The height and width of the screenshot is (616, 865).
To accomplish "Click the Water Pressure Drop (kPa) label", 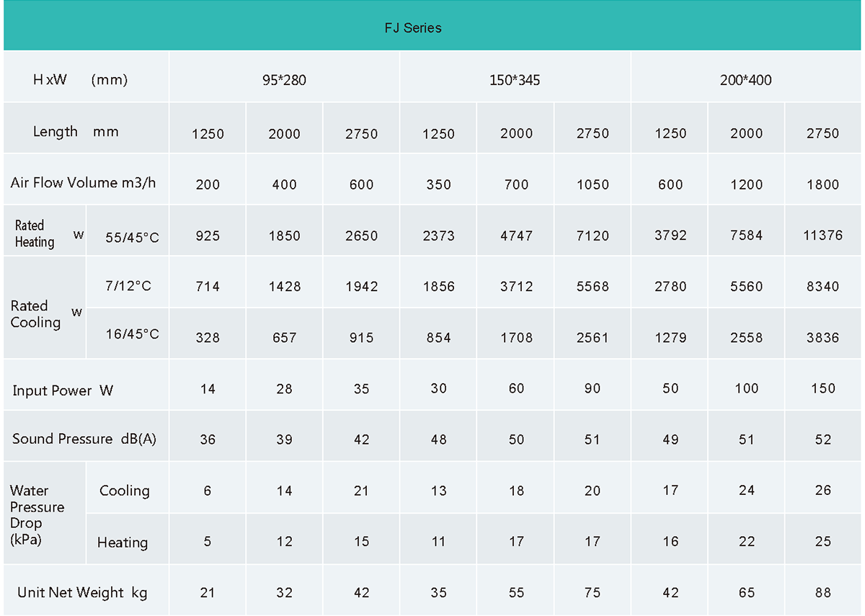I will [x=37, y=515].
